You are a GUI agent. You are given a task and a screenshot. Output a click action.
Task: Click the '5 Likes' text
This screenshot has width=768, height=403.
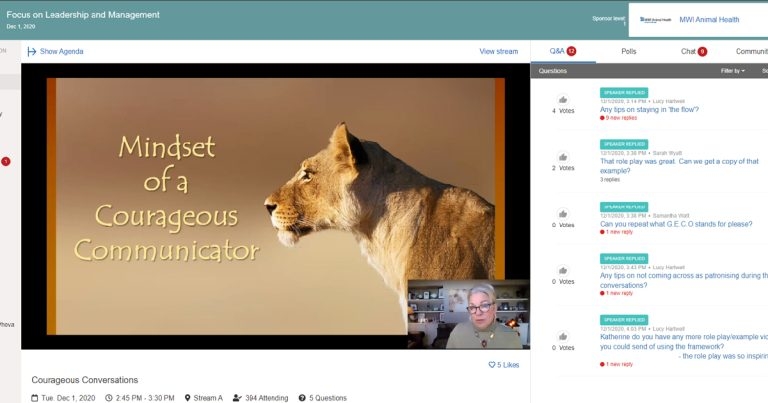click(508, 365)
